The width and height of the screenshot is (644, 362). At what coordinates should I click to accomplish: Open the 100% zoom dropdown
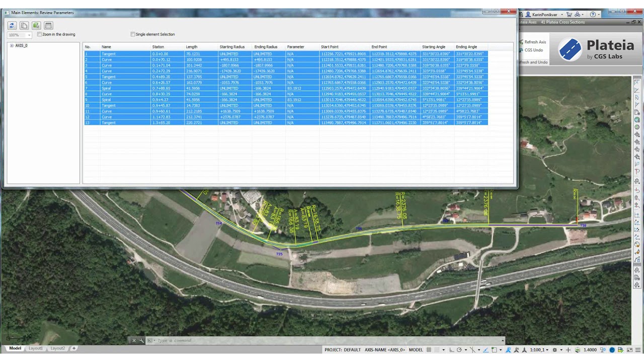(x=19, y=35)
